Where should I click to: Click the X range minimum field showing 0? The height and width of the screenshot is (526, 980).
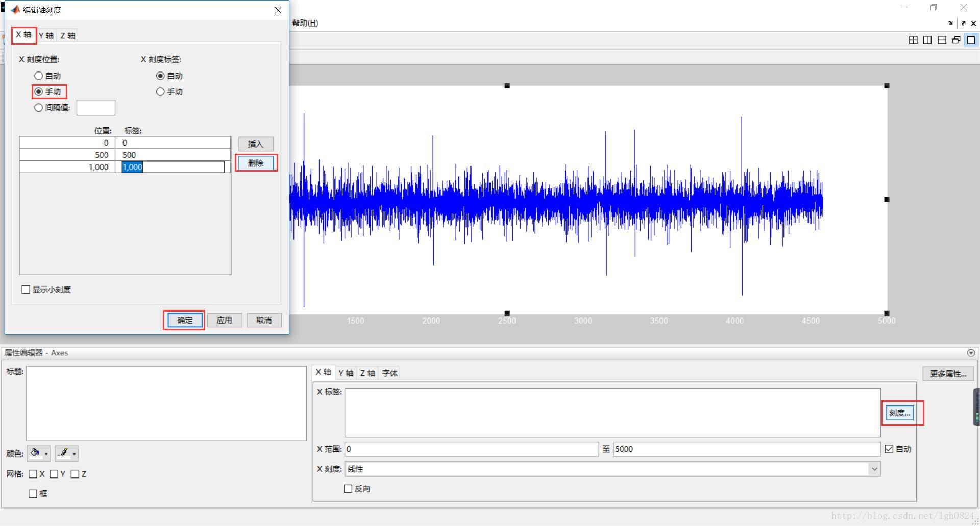point(472,449)
